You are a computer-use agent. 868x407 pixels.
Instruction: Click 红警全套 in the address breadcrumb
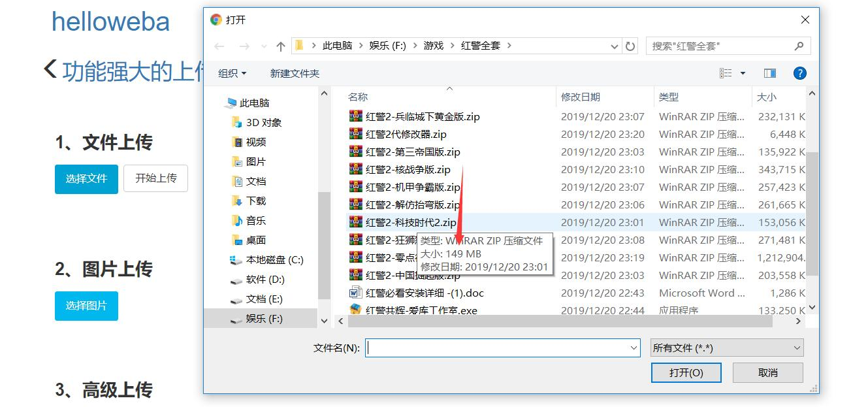[x=481, y=46]
